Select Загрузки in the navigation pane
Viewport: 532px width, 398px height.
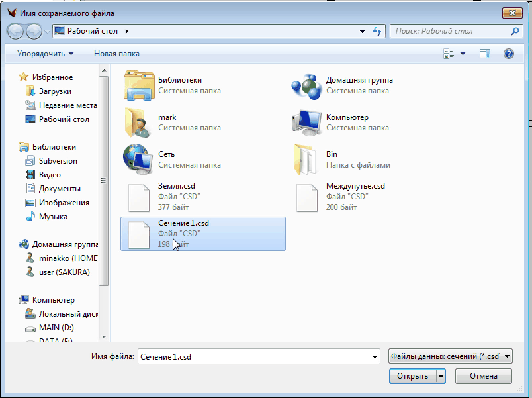click(55, 91)
